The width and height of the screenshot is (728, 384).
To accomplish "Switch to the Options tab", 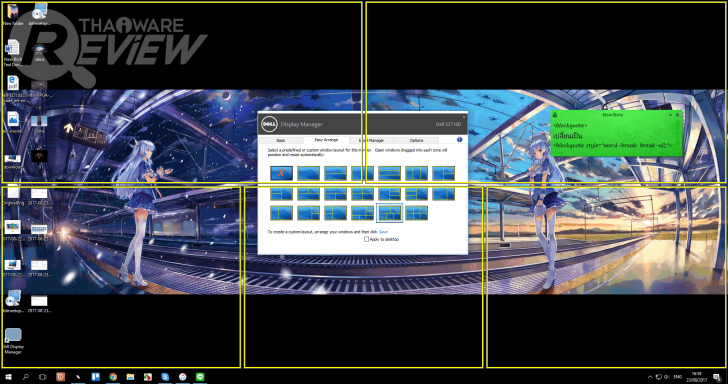I will [x=416, y=140].
